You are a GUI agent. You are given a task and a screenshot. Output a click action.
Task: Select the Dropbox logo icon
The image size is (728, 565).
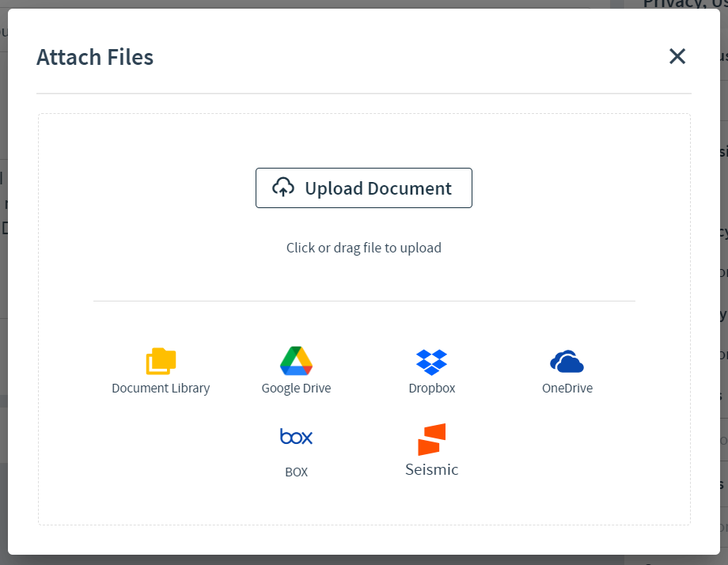(x=432, y=362)
